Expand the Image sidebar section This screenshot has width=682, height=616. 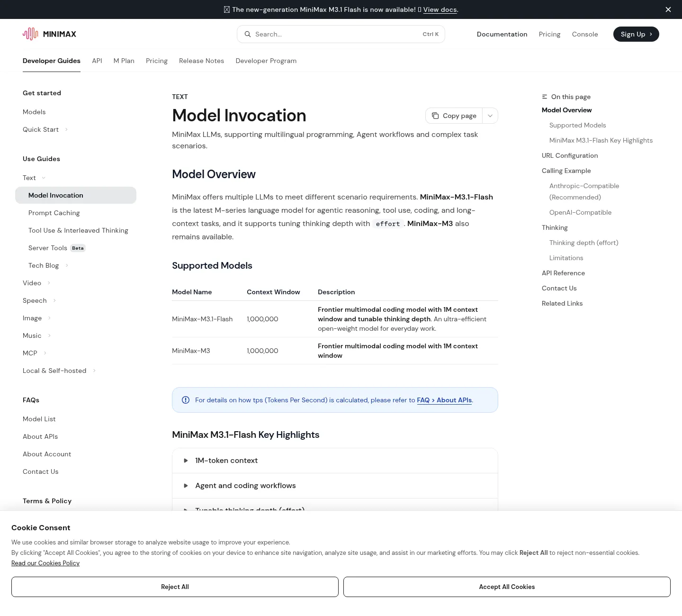coord(49,318)
